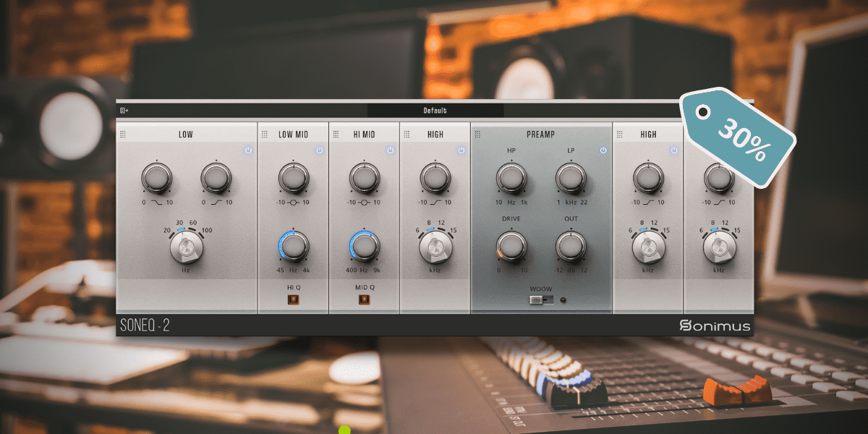This screenshot has height=434, width=868.
Task: Toggle the power button of the HIGH band beside HI MID
Action: [461, 150]
